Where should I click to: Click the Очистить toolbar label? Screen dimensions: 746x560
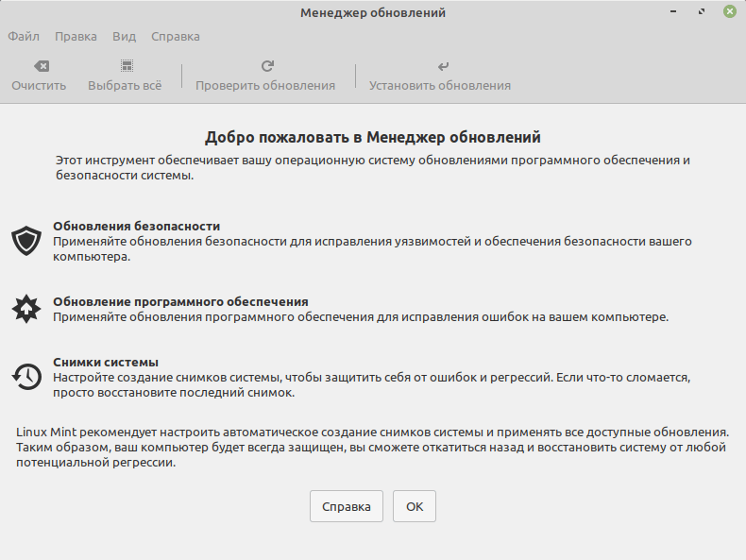[x=39, y=86]
